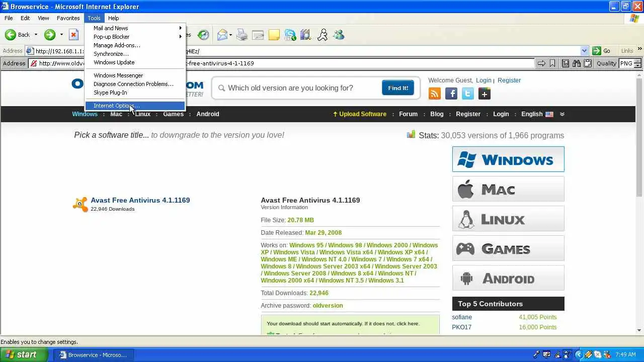
Task: Expand the site navigation double chevron
Action: pos(562,114)
